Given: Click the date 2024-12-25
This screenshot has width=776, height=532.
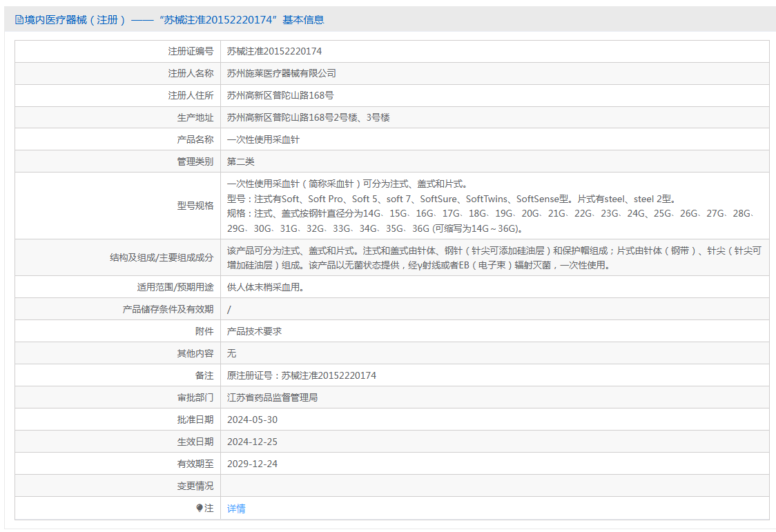Looking at the screenshot, I should tap(252, 442).
